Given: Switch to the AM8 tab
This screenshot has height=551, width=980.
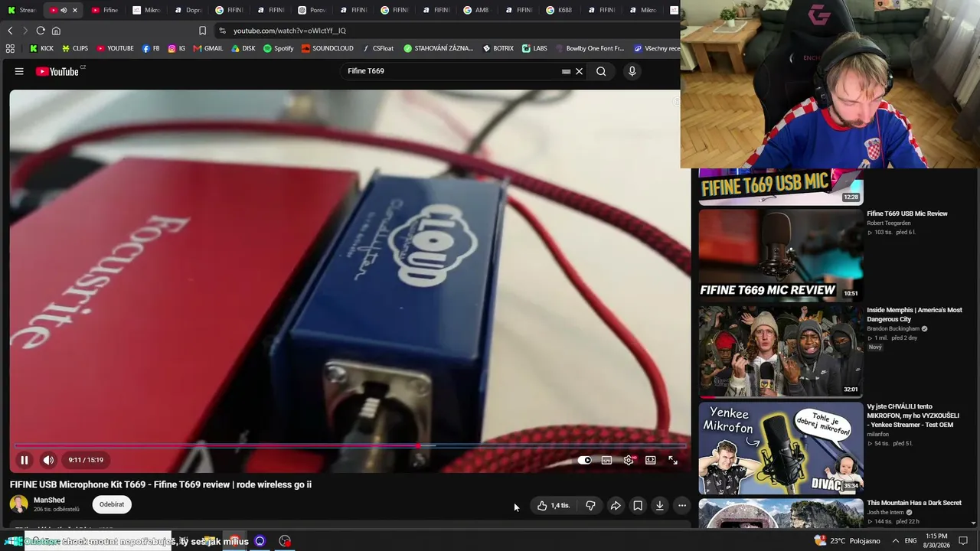Looking at the screenshot, I should [477, 10].
